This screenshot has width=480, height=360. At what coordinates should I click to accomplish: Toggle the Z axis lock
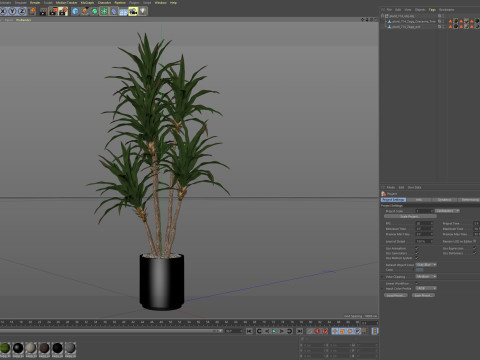coord(22,11)
